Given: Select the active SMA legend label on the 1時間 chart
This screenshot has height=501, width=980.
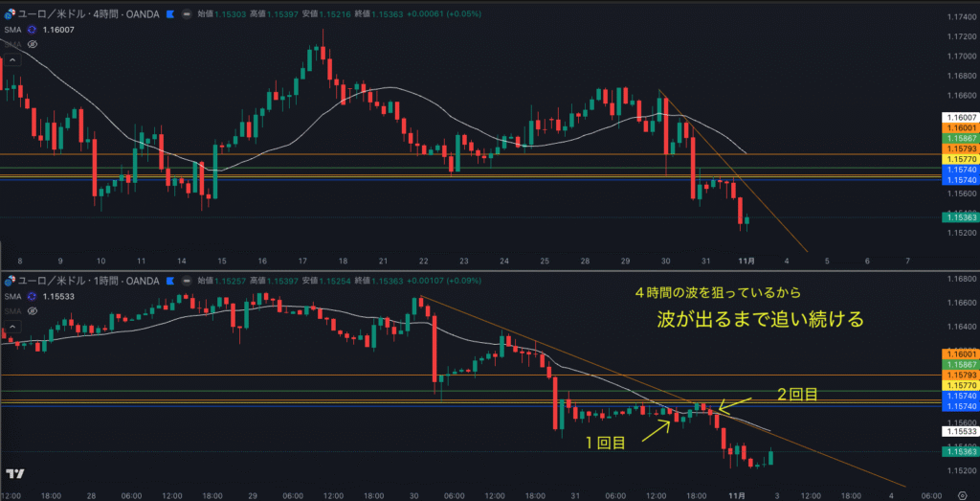Looking at the screenshot, I should (12, 296).
